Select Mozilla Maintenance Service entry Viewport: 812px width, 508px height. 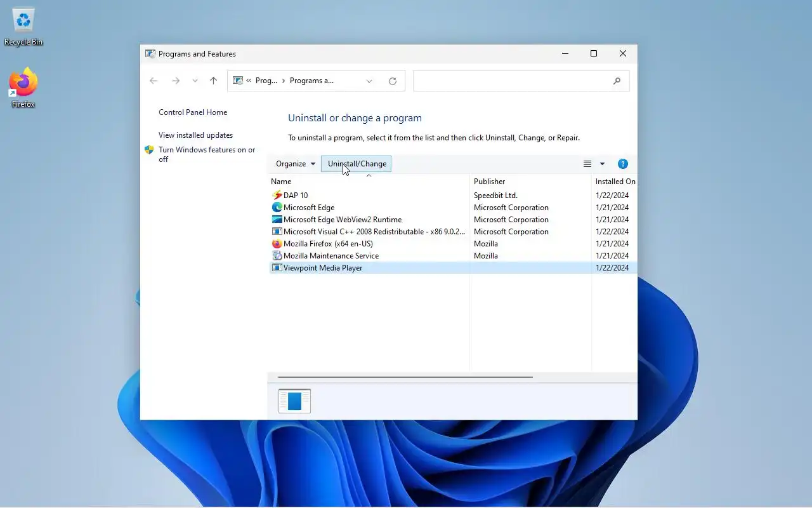331,256
